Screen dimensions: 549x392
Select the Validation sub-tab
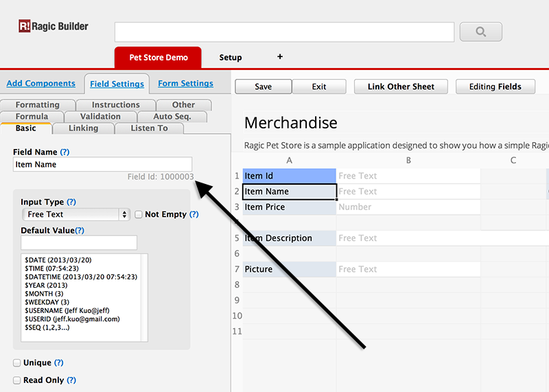click(x=100, y=116)
